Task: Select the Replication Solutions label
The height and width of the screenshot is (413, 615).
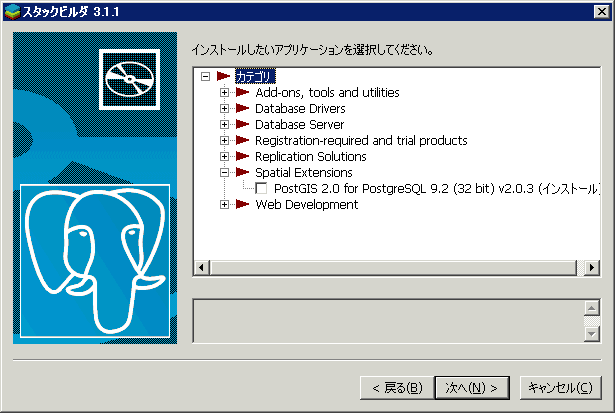Action: click(311, 156)
